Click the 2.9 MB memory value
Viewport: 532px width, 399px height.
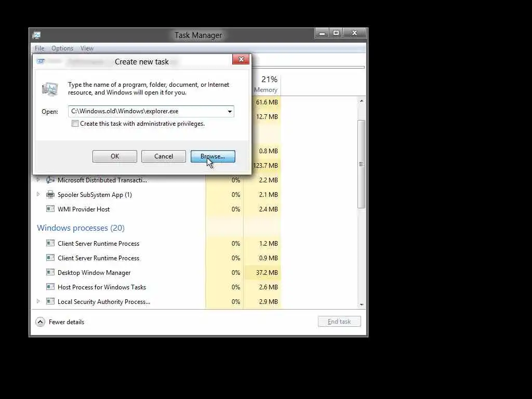coord(269,302)
